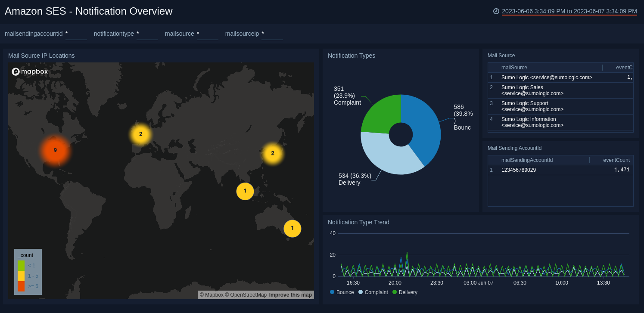The height and width of the screenshot is (313, 644).
Task: Click the "Improve this map" link
Action: [290, 295]
